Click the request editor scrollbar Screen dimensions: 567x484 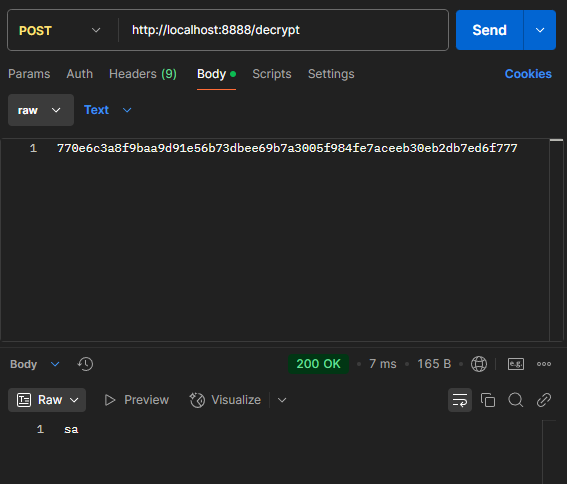coord(556,239)
